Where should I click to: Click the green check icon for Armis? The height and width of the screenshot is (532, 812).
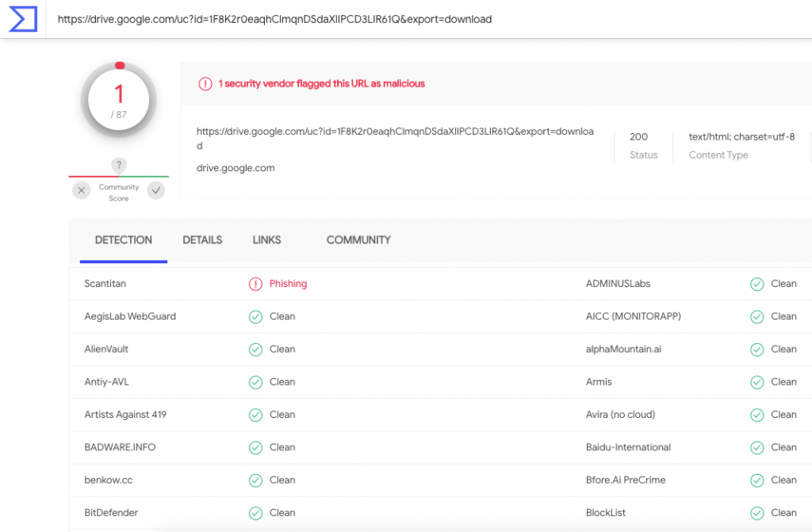tap(757, 382)
